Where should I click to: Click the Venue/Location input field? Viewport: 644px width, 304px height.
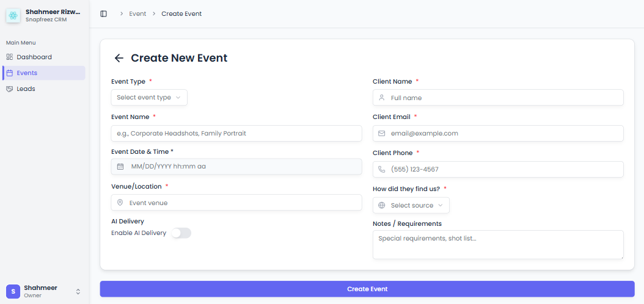click(x=236, y=203)
